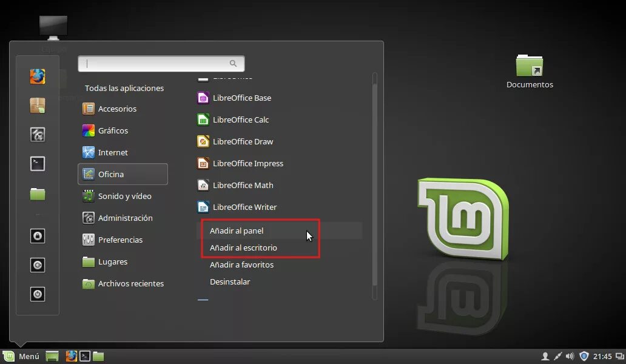
Task: Select the Oficina category
Action: (123, 174)
